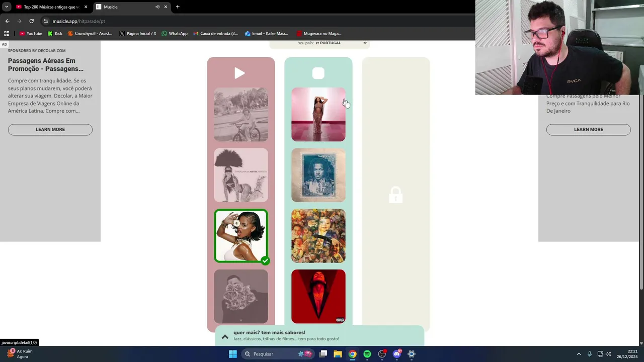Viewport: 644px width, 362px height.
Task: Open a new browser tab
Action: [x=178, y=7]
